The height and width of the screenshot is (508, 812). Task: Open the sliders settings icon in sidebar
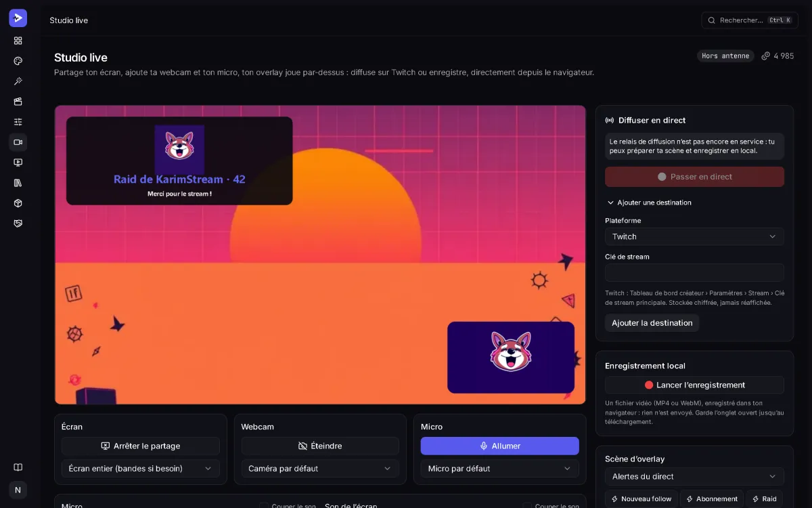coord(18,122)
